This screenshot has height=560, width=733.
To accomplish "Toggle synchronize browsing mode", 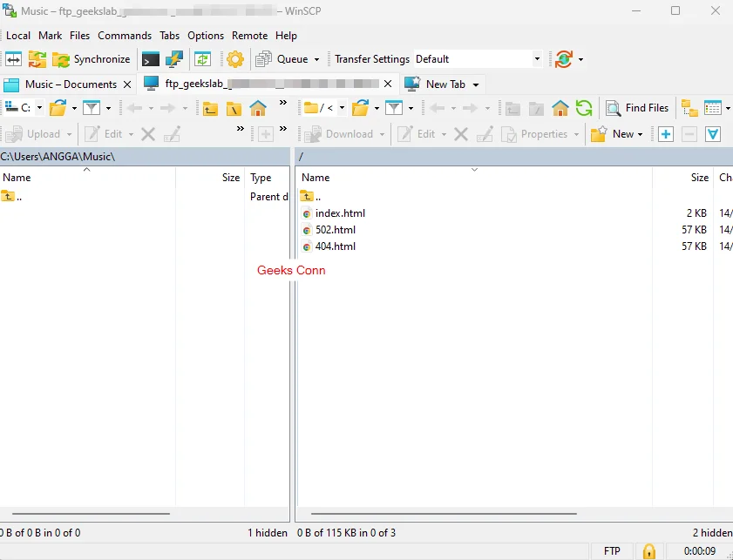I will coord(202,59).
